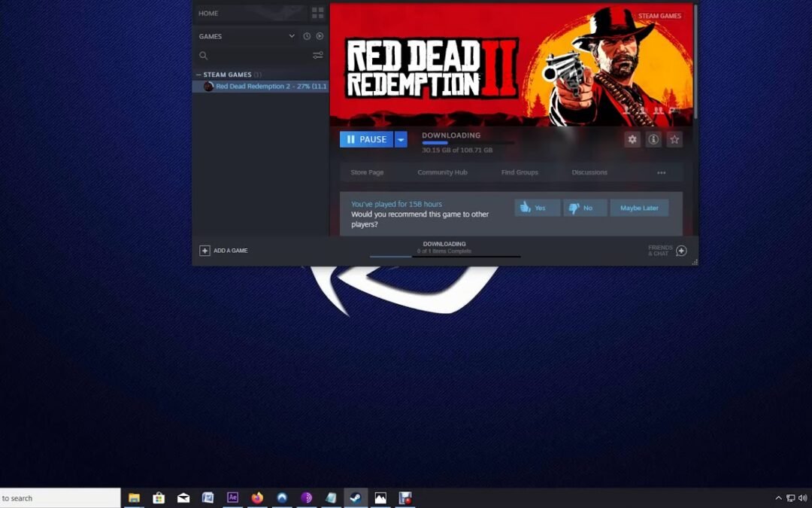This screenshot has width=812, height=508.
Task: Collapse the STEAM GAMES category
Action: (x=198, y=75)
